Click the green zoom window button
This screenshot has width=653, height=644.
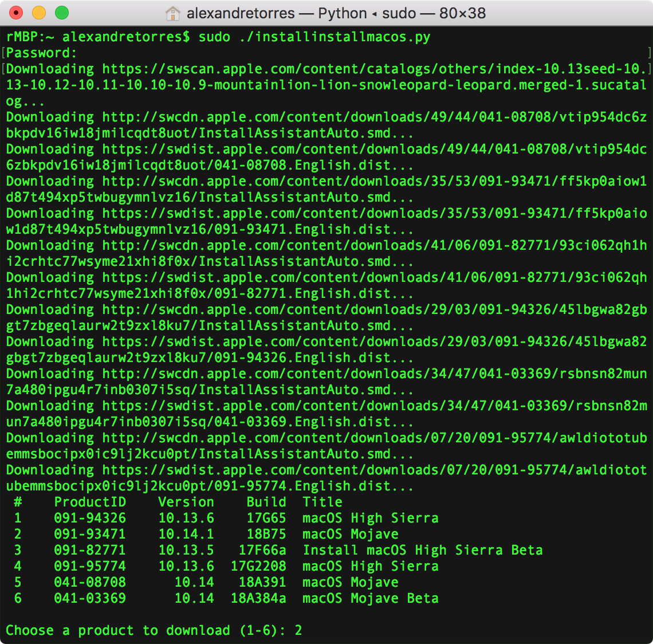[62, 13]
